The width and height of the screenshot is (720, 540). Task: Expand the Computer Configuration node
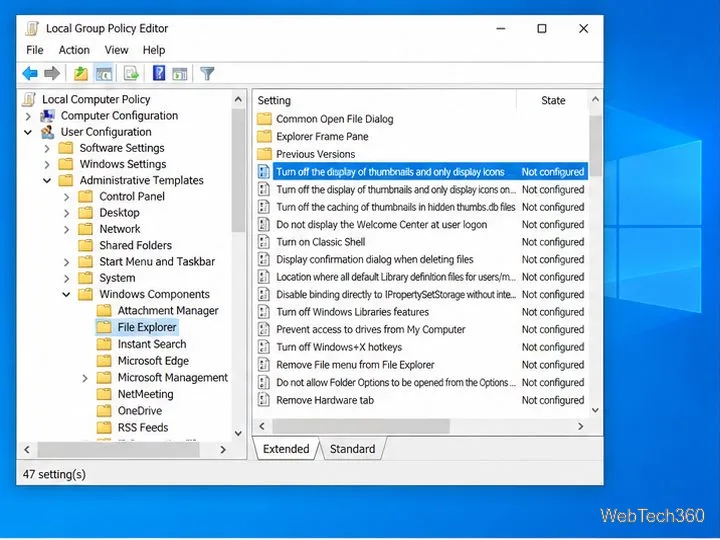[28, 116]
